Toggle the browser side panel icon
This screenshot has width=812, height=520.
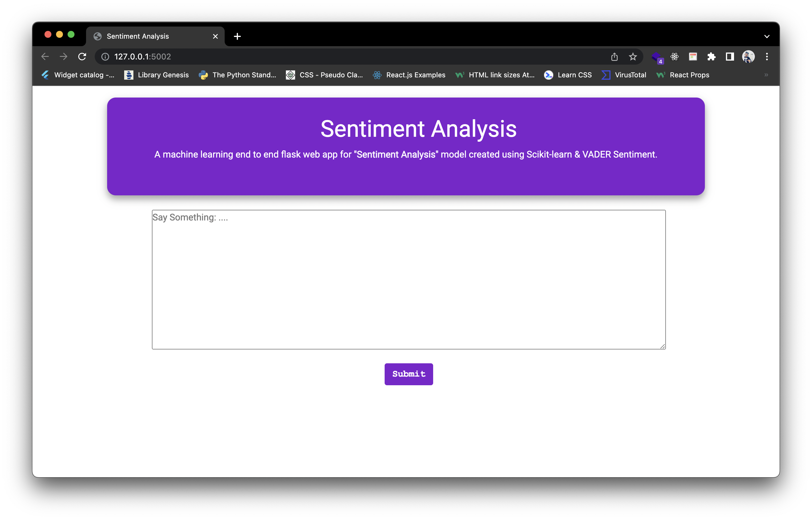(730, 56)
